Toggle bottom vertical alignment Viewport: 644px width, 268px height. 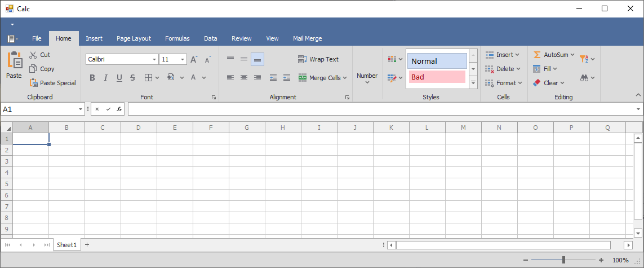pos(257,59)
